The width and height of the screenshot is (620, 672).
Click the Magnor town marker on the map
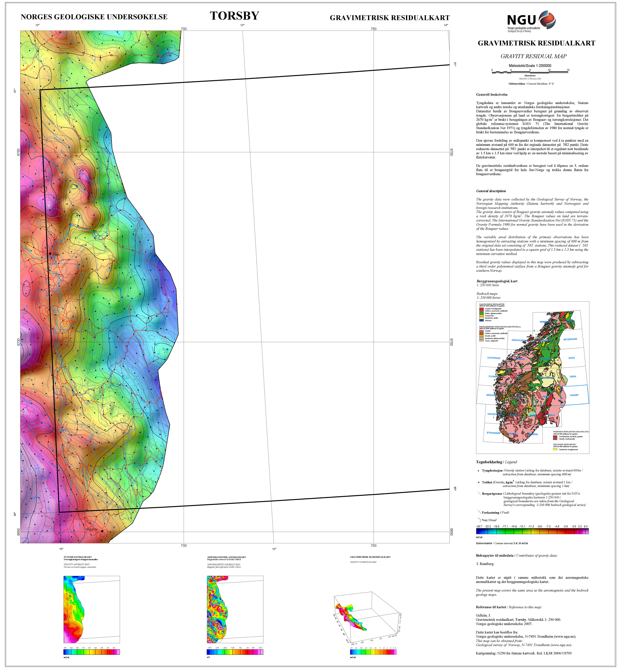[102, 531]
